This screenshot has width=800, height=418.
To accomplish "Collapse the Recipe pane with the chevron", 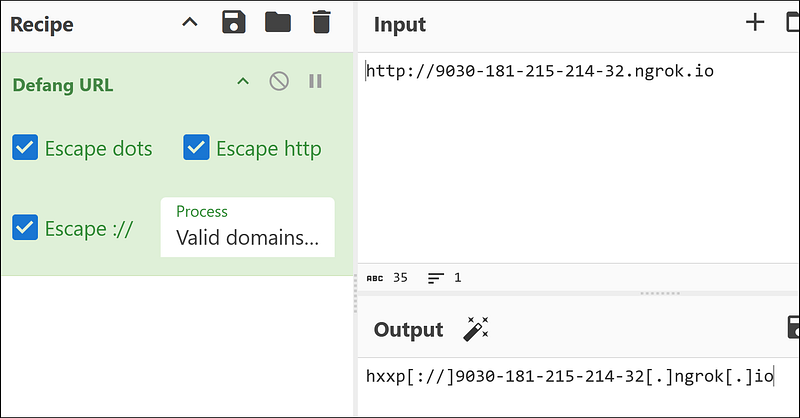I will (190, 22).
